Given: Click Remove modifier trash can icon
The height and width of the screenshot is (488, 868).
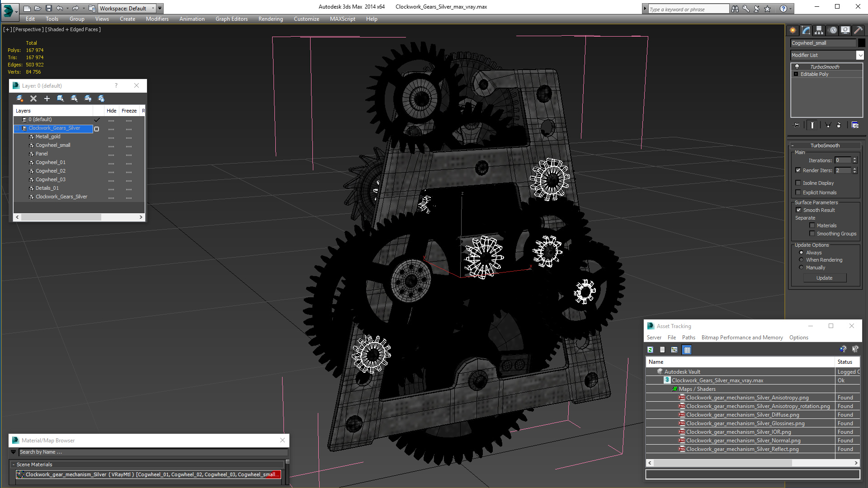Looking at the screenshot, I should (x=839, y=125).
